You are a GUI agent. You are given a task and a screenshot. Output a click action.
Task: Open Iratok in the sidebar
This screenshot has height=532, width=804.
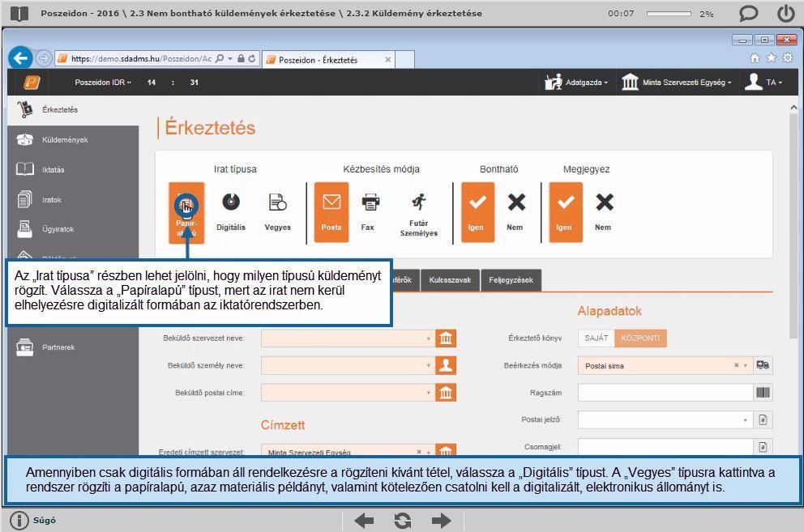click(73, 200)
